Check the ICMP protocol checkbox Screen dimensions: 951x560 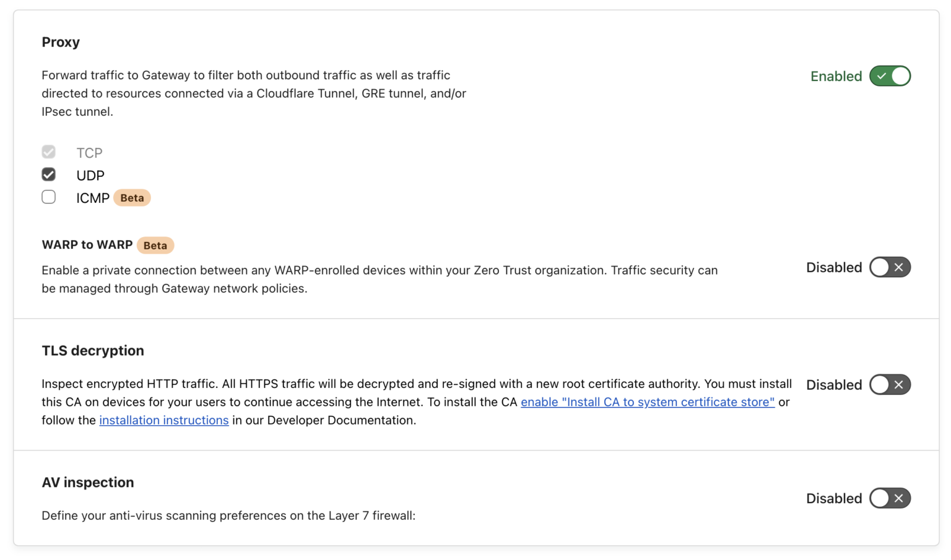click(48, 197)
